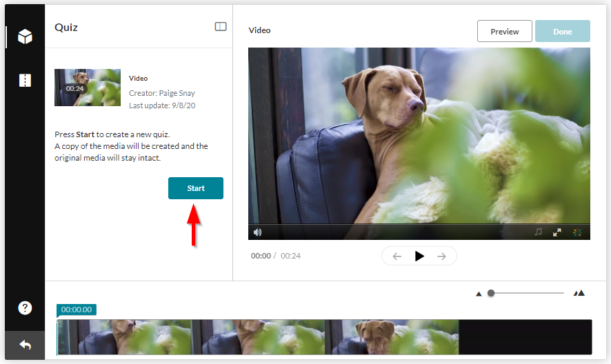
Task: Click the Kaltura logo icon in player
Action: 577,232
